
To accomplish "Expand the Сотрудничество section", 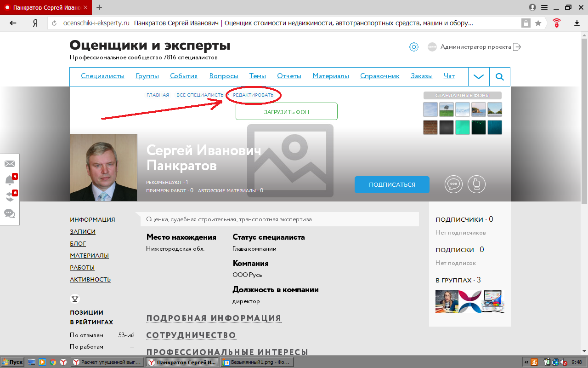I will (x=191, y=335).
